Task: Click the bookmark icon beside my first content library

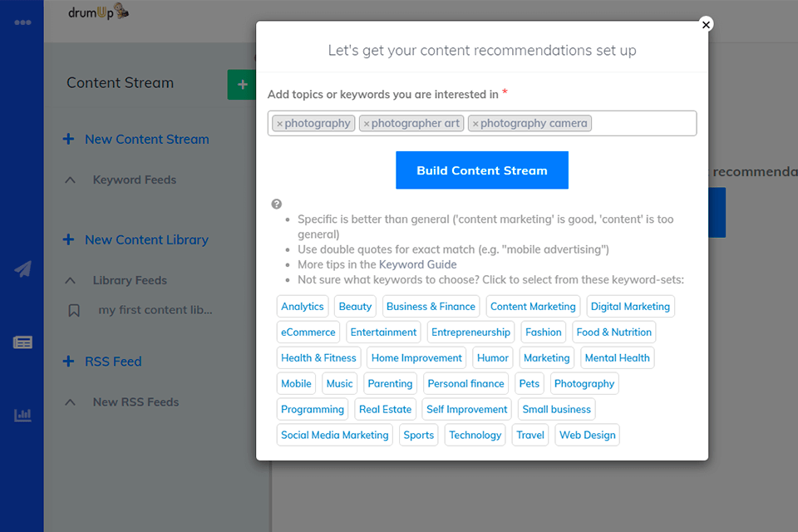Action: pyautogui.click(x=74, y=310)
